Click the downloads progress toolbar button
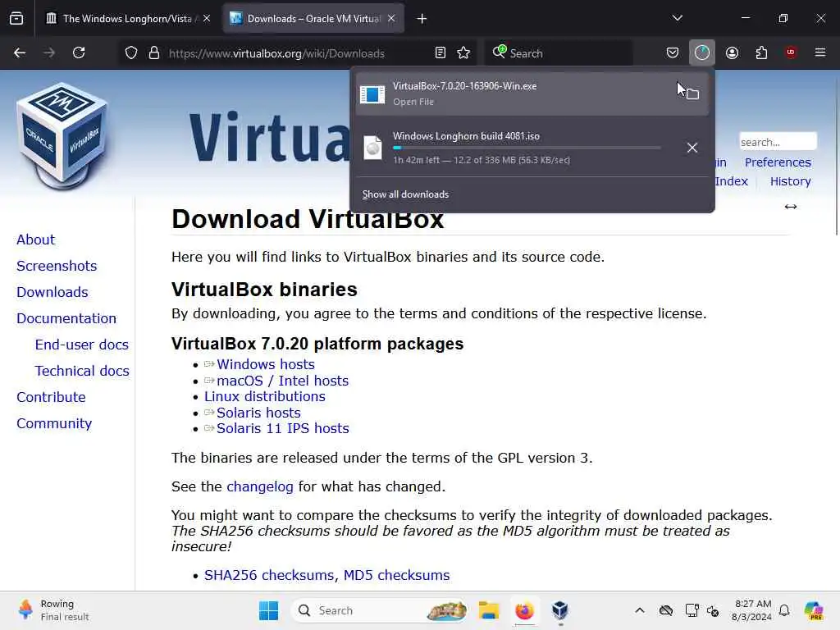 [702, 53]
